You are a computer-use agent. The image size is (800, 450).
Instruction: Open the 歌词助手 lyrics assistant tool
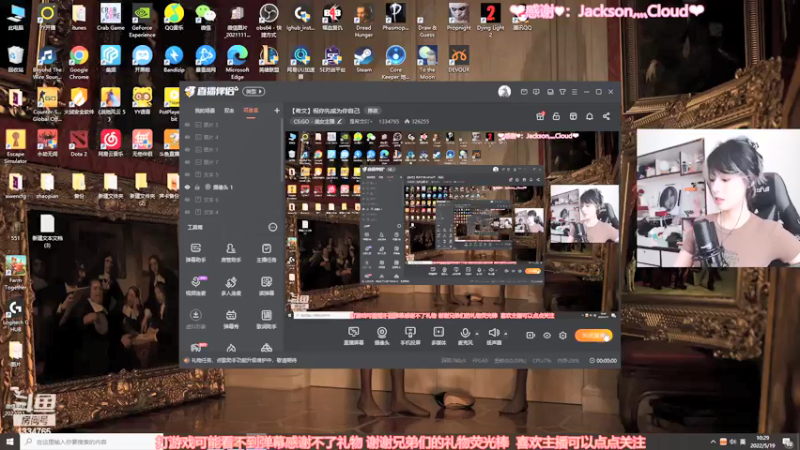pos(266,319)
